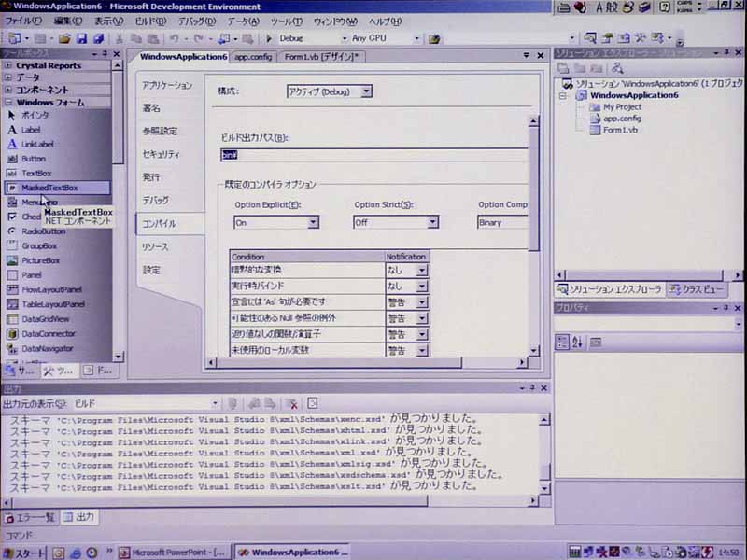Open the 出力元の表示 source dropdown

pos(215,404)
